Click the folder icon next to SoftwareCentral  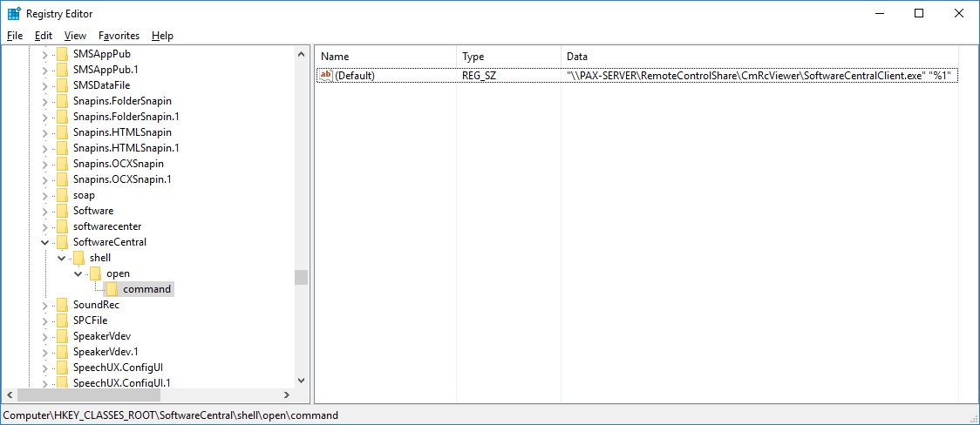(62, 242)
